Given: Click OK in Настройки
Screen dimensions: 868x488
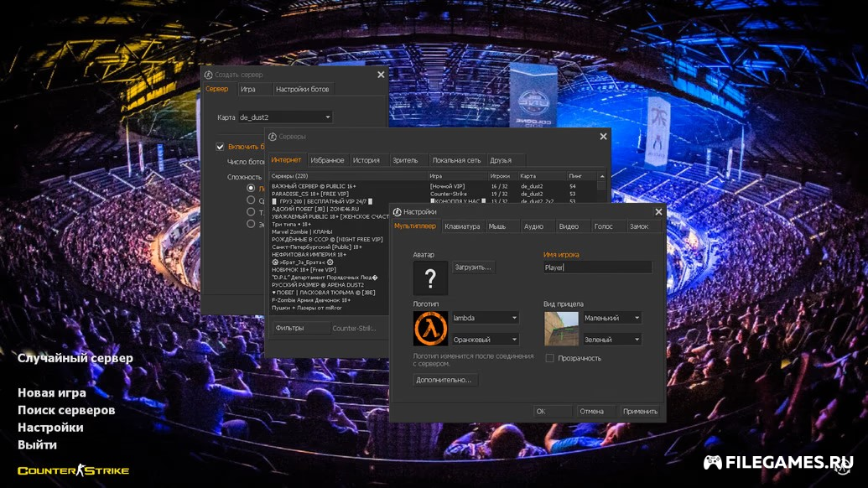Looking at the screenshot, I should (x=552, y=411).
